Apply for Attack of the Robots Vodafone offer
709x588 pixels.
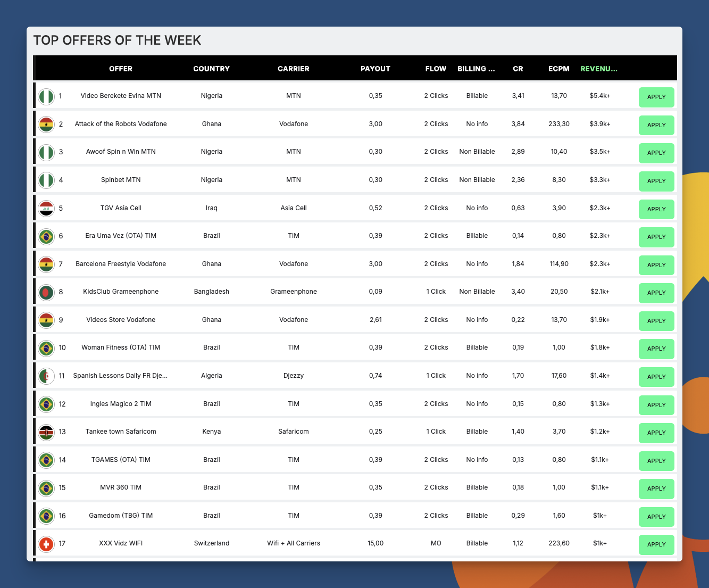(656, 125)
